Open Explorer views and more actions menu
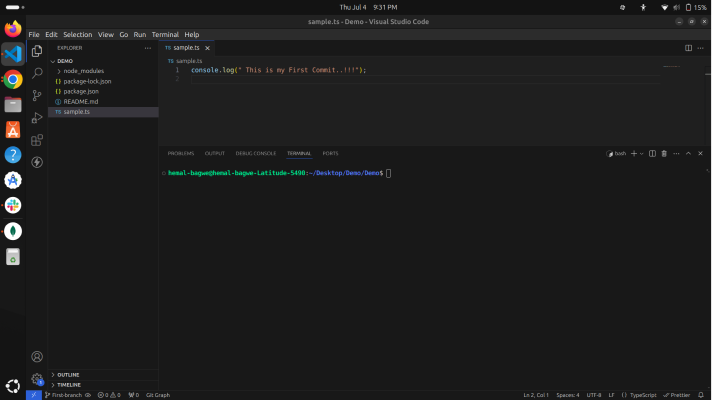Image resolution: width=712 pixels, height=400 pixels. coord(148,48)
